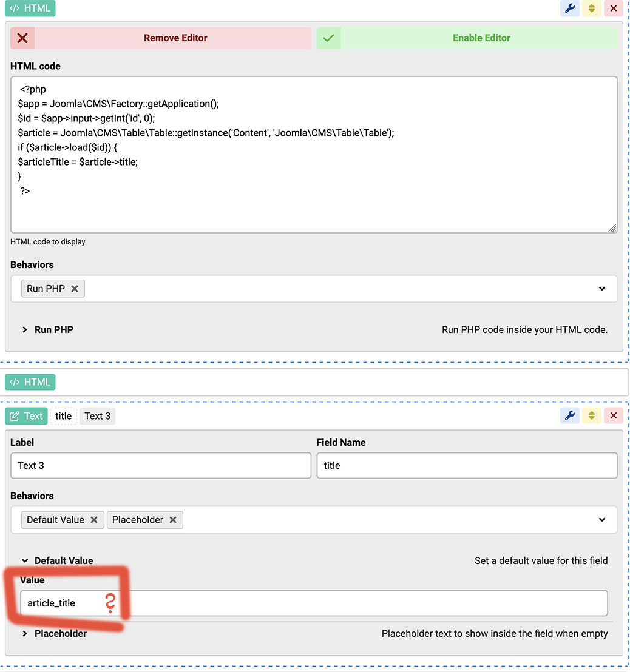Click the yellow sort arrows on HTML block
Image resolution: width=630 pixels, height=672 pixels.
(x=591, y=8)
